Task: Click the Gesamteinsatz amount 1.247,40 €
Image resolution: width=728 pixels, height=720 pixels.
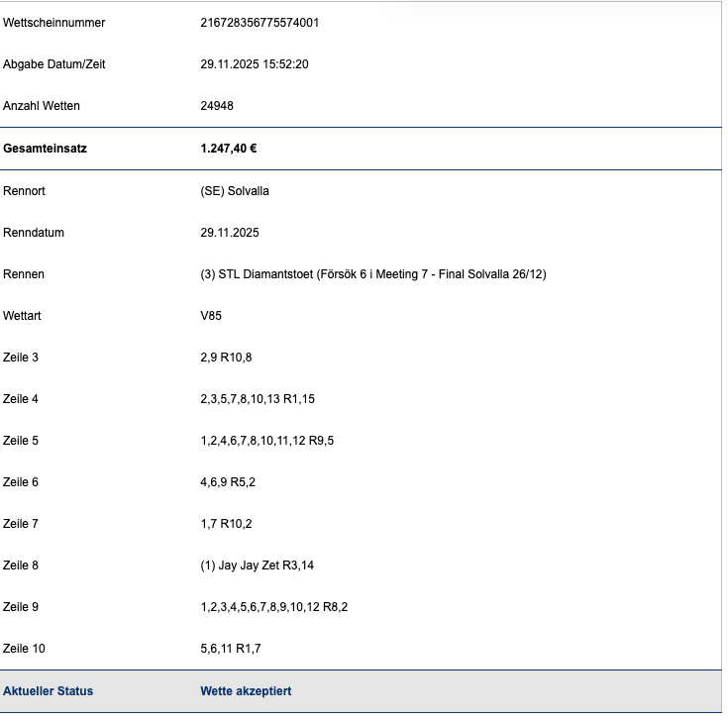Action: tap(229, 149)
